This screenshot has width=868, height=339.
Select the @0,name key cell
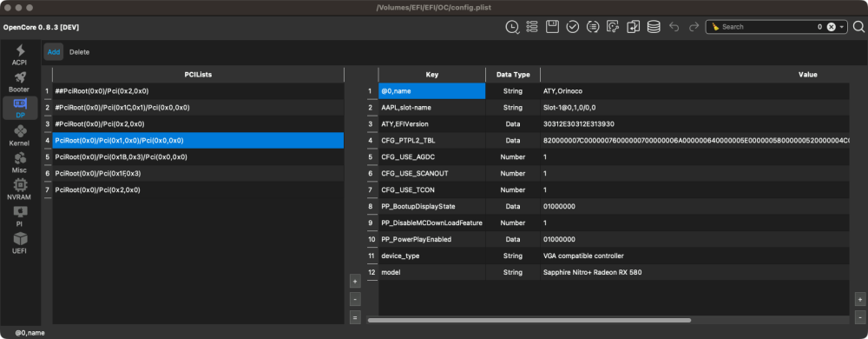(x=431, y=91)
